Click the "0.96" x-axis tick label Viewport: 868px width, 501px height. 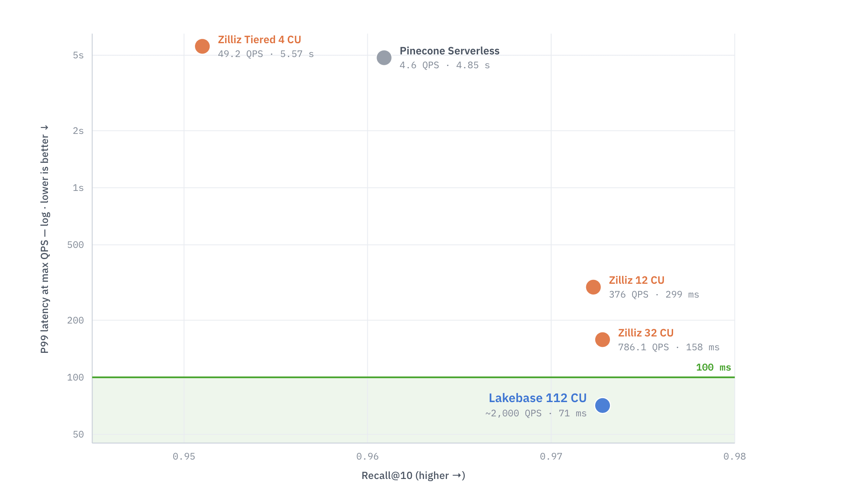tap(367, 457)
